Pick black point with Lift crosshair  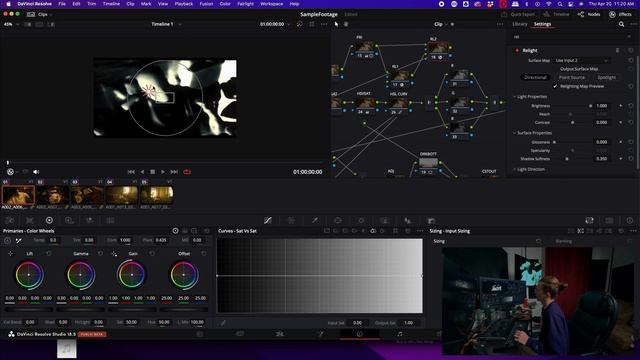tap(10, 253)
